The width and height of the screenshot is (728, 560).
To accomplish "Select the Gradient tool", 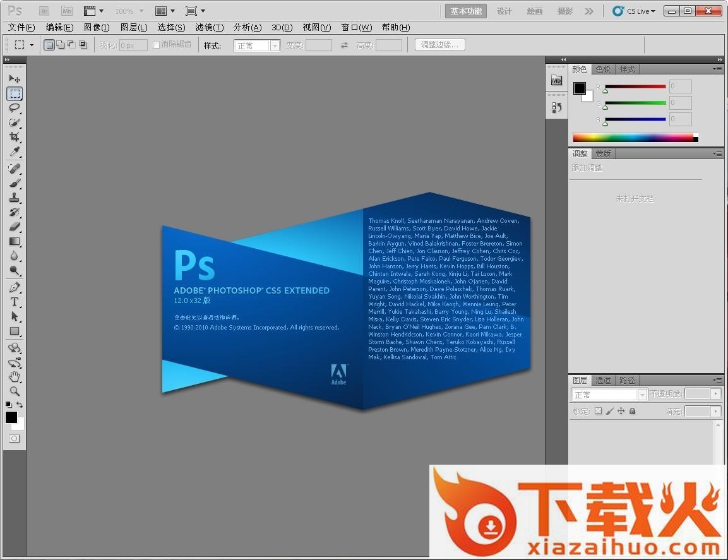I will (x=15, y=241).
